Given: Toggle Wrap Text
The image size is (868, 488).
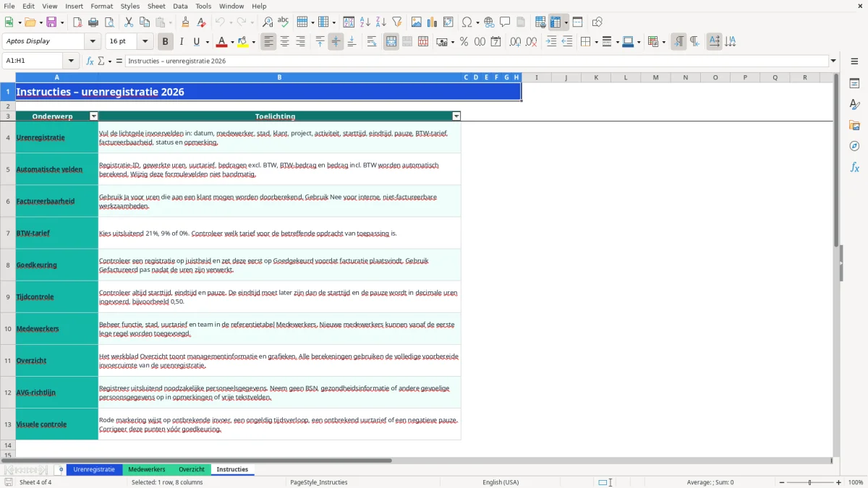Looking at the screenshot, I should pyautogui.click(x=371, y=42).
